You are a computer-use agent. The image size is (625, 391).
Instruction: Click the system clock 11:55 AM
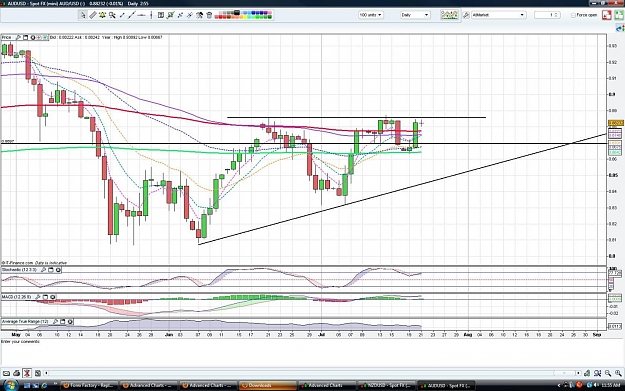point(611,385)
